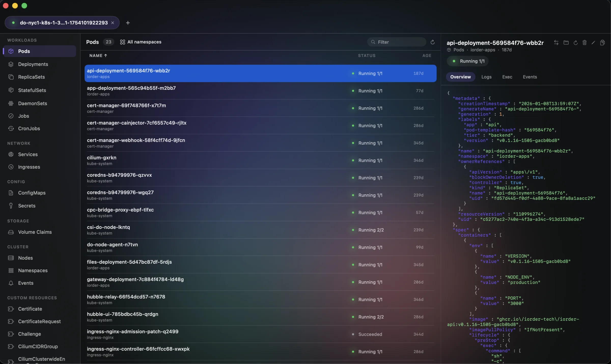Open the Certificate custom resource
The image size is (611, 364).
tap(39, 309)
